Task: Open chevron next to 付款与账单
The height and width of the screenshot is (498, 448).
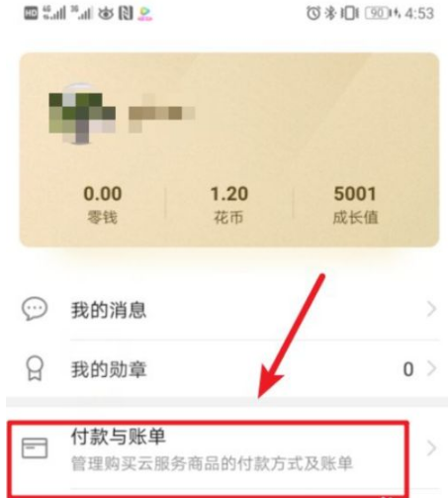Action: click(x=431, y=448)
